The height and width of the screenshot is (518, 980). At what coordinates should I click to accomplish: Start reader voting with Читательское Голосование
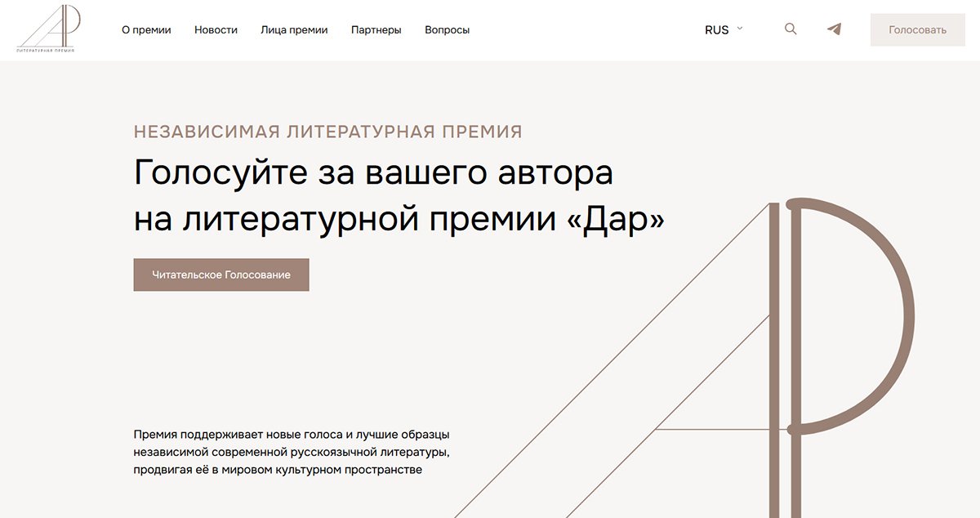pos(220,275)
